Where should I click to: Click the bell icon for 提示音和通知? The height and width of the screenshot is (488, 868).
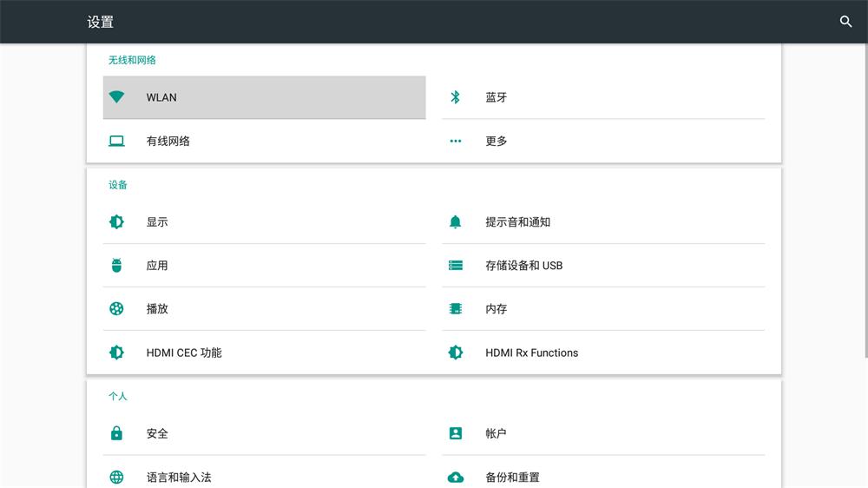[455, 221]
